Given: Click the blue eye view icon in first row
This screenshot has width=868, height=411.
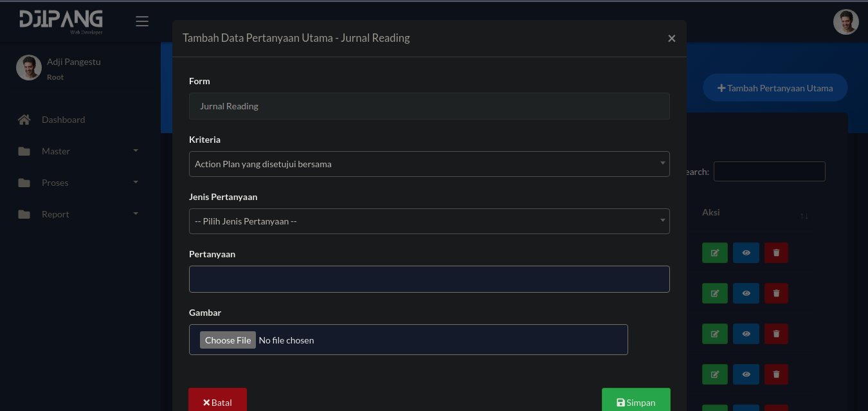Looking at the screenshot, I should 746,253.
